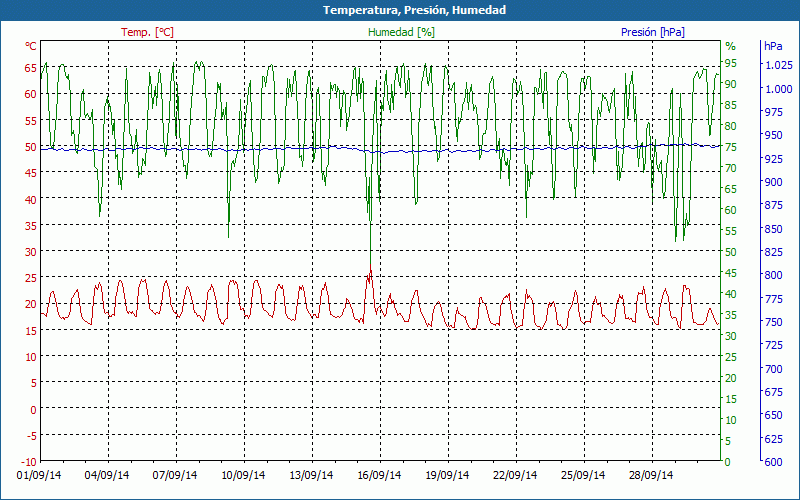This screenshot has height=500, width=800.
Task: Click the 95 value on humidity axis
Action: click(x=731, y=63)
